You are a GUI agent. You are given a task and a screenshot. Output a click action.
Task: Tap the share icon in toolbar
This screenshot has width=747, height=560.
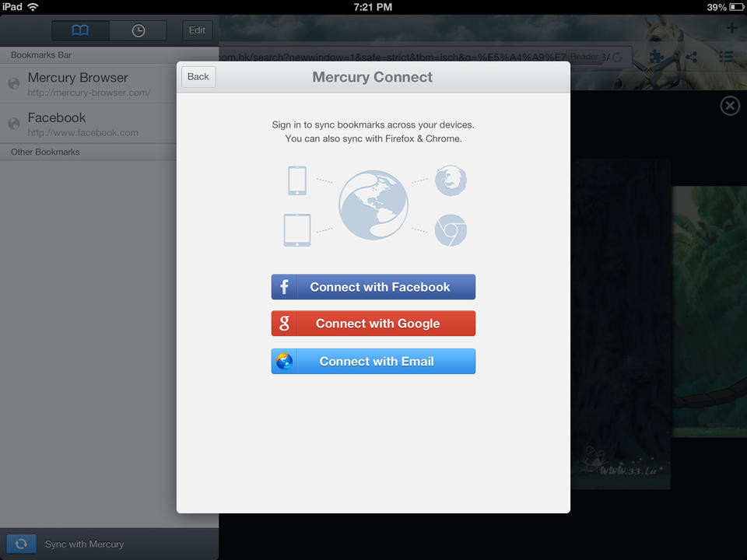point(691,57)
